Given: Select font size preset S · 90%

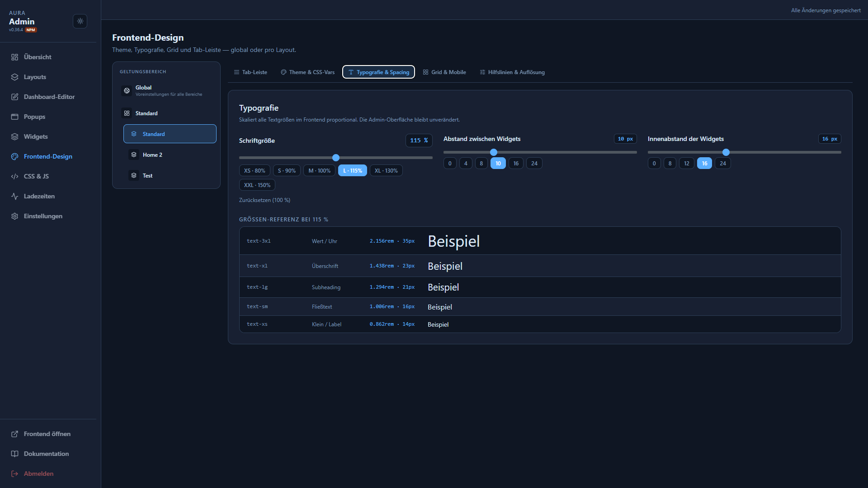Looking at the screenshot, I should click(287, 170).
